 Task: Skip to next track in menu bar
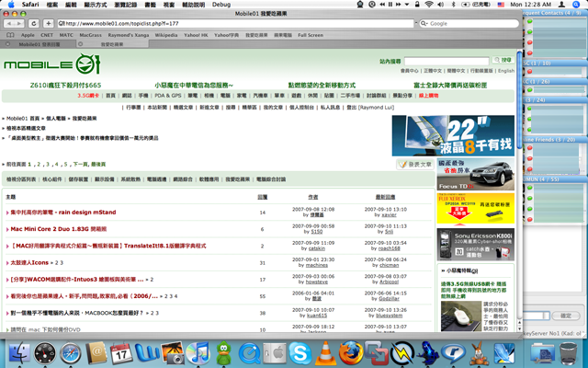pos(398,5)
